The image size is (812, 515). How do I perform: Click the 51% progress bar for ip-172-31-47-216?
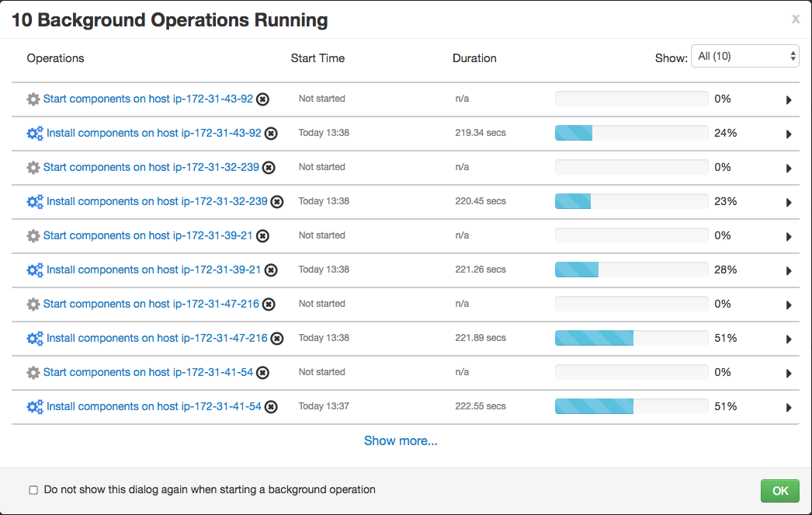(630, 338)
